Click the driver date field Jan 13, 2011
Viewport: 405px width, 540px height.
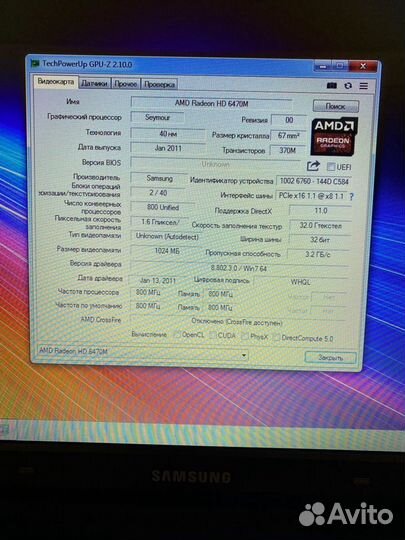coord(158,281)
